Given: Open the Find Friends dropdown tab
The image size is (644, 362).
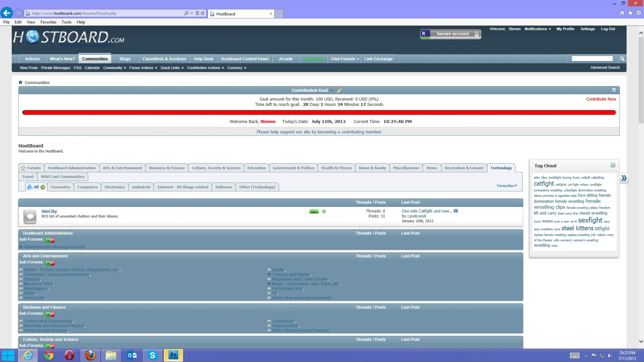Looking at the screenshot, I should [x=345, y=59].
